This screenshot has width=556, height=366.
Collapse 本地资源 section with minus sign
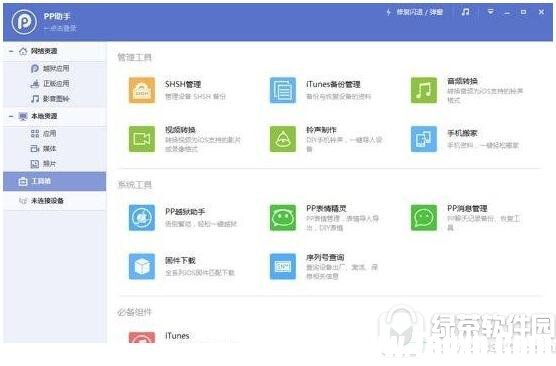(x=11, y=116)
